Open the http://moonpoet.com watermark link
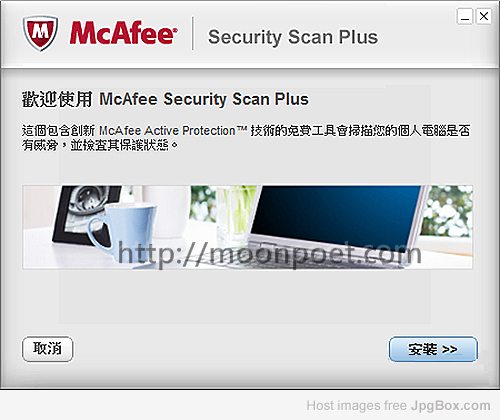The width and height of the screenshot is (500, 420). pyautogui.click(x=269, y=254)
